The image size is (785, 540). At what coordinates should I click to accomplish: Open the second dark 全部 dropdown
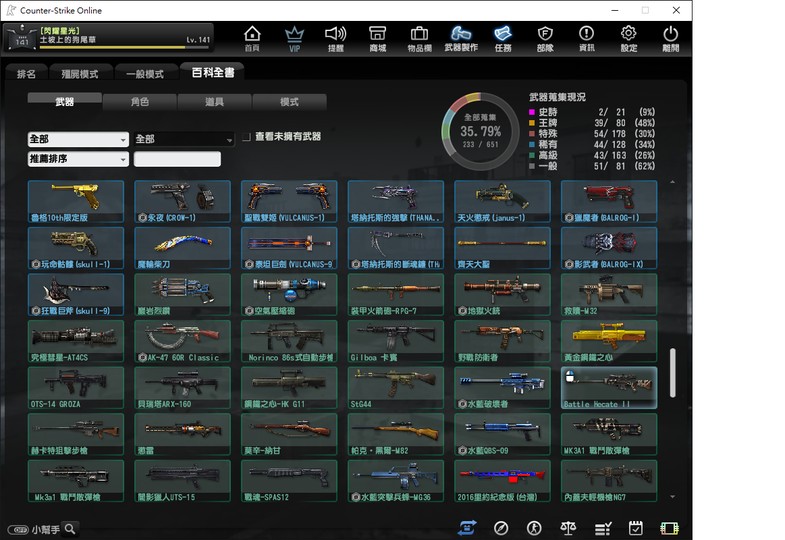coord(184,139)
